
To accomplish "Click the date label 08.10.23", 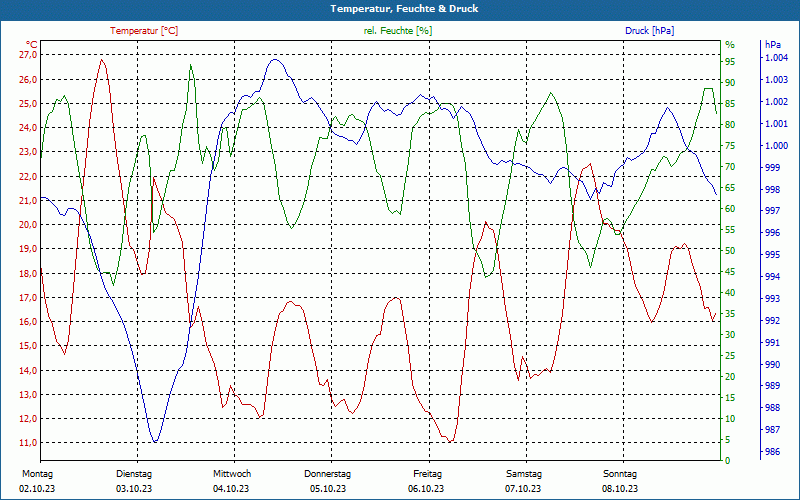I will (620, 489).
